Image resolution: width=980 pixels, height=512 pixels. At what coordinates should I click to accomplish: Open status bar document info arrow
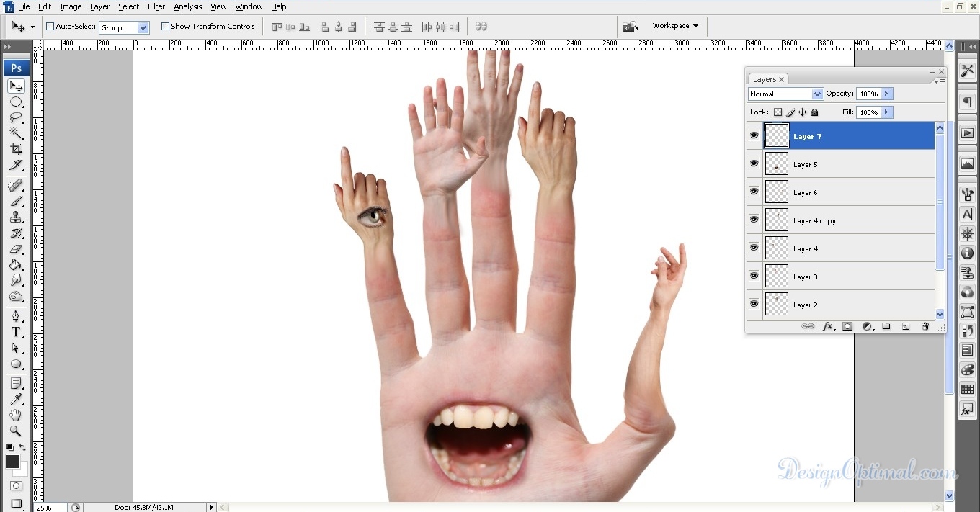point(212,507)
